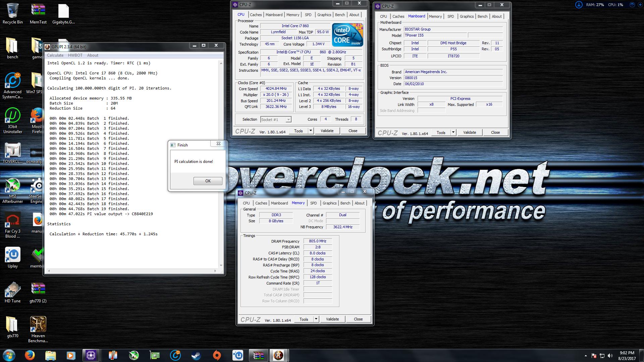Open the TOVERCL... desktop shortcut
The width and height of the screenshot is (644, 362).
[12, 153]
